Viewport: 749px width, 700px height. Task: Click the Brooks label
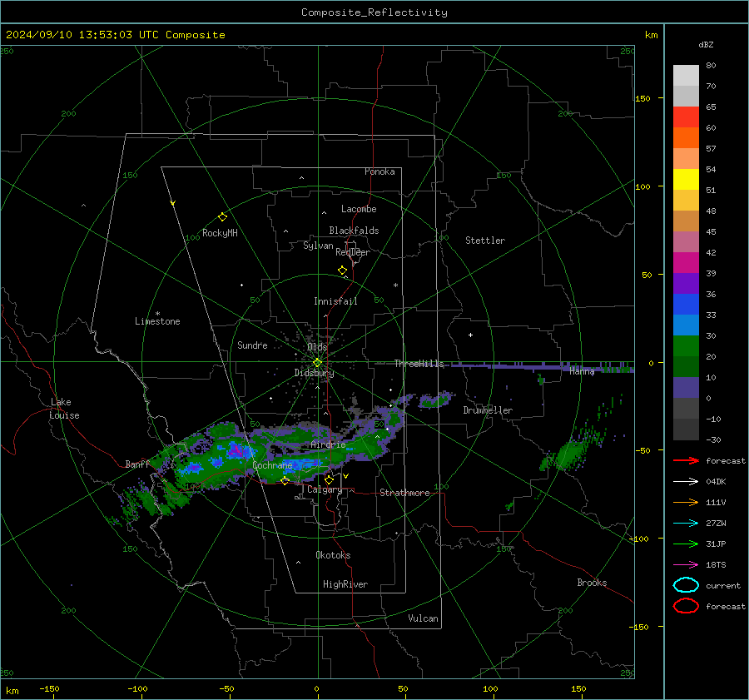(x=592, y=583)
